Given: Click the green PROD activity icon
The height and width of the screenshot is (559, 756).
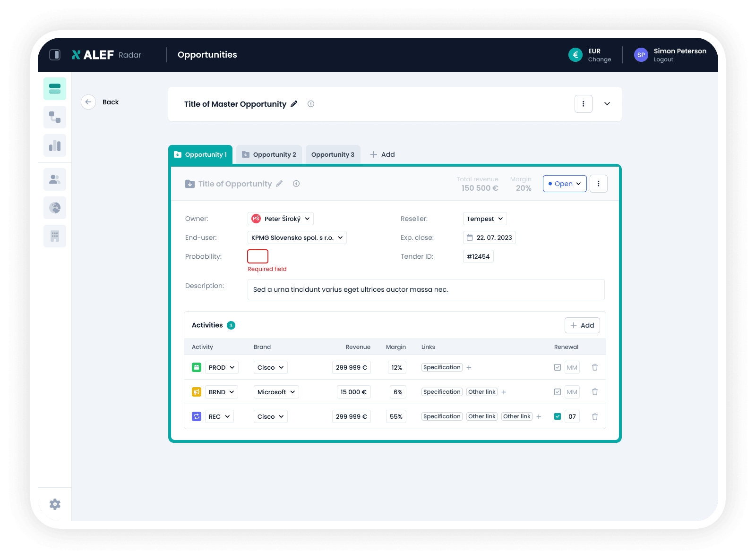Looking at the screenshot, I should (197, 367).
